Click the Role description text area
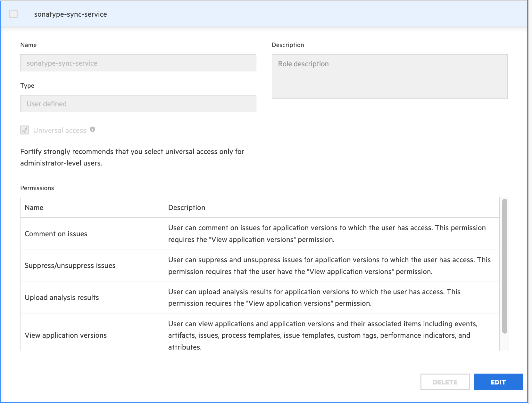Viewport: 532px width, 404px height. pyautogui.click(x=389, y=76)
